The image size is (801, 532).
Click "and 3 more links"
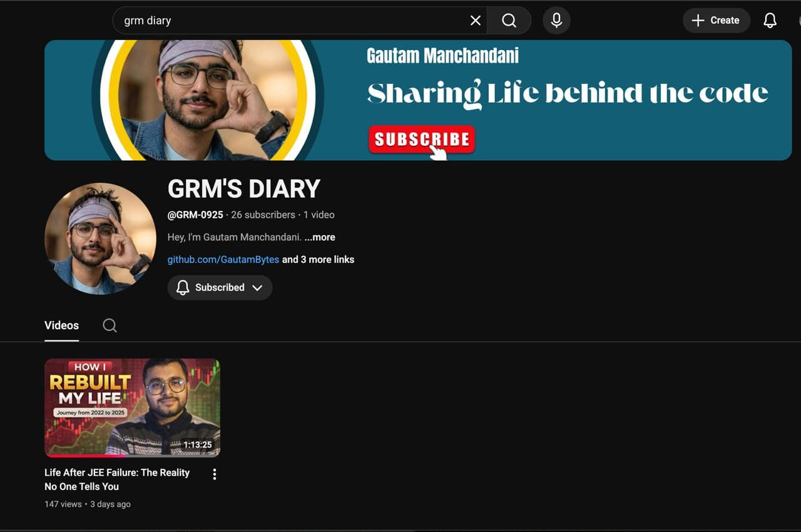(x=318, y=259)
